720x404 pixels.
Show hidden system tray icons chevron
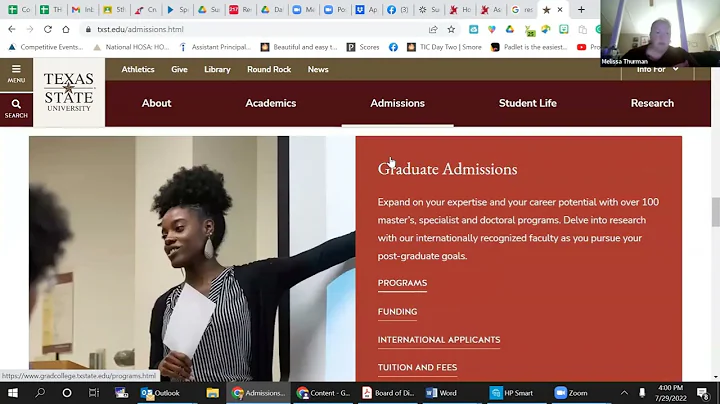624,393
